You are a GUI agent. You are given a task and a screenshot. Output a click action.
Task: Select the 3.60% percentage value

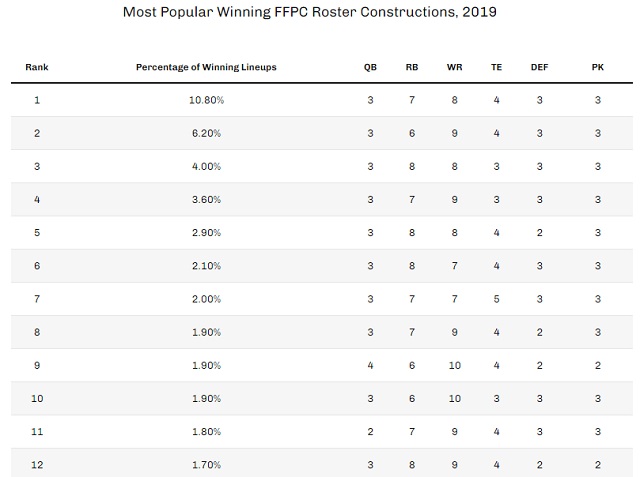tap(206, 200)
